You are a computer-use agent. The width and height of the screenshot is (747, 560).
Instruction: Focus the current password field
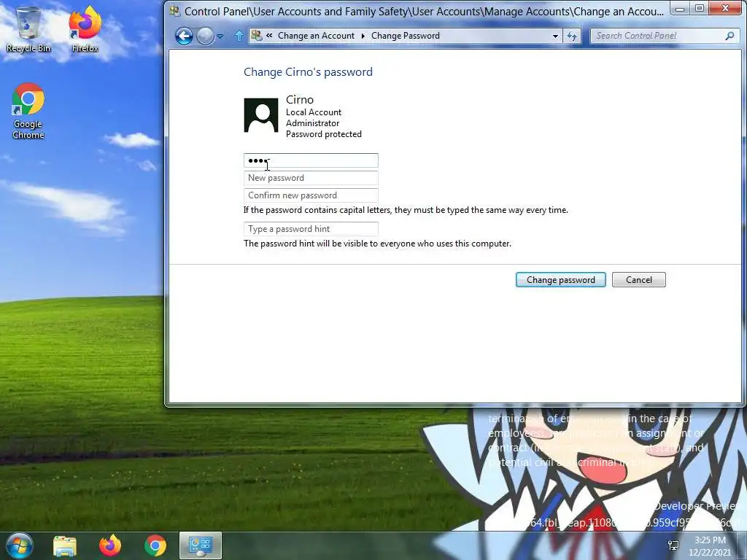click(311, 160)
